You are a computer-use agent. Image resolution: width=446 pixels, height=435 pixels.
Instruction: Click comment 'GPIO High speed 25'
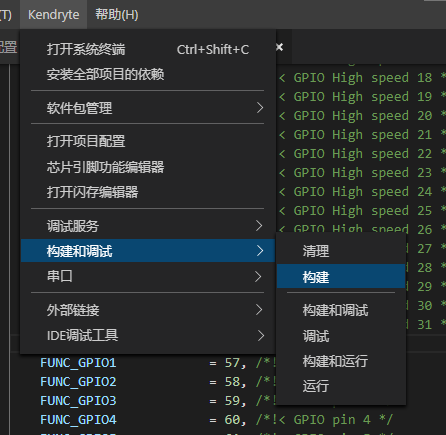coord(363,211)
